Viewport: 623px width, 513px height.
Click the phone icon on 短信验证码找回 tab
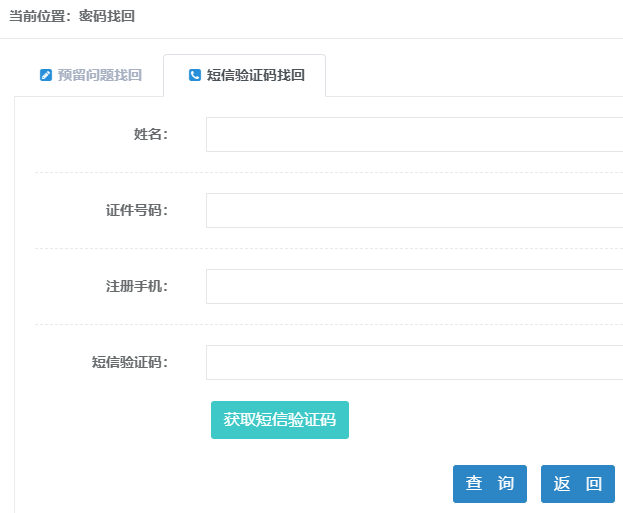click(195, 75)
